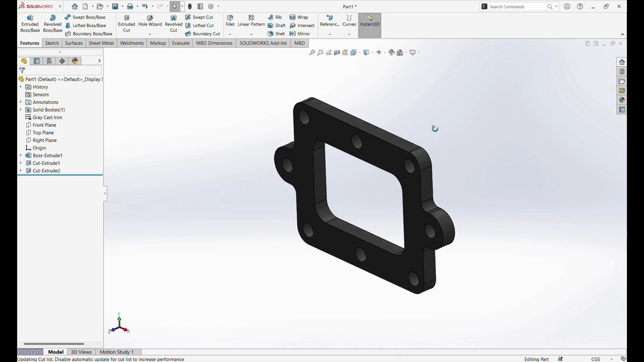Expand the Boss-Extrude1 feature node

click(x=21, y=155)
